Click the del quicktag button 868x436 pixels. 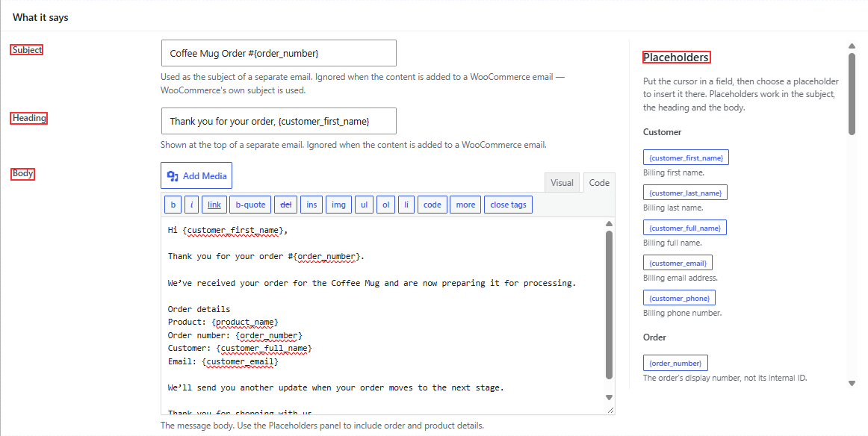tap(285, 205)
